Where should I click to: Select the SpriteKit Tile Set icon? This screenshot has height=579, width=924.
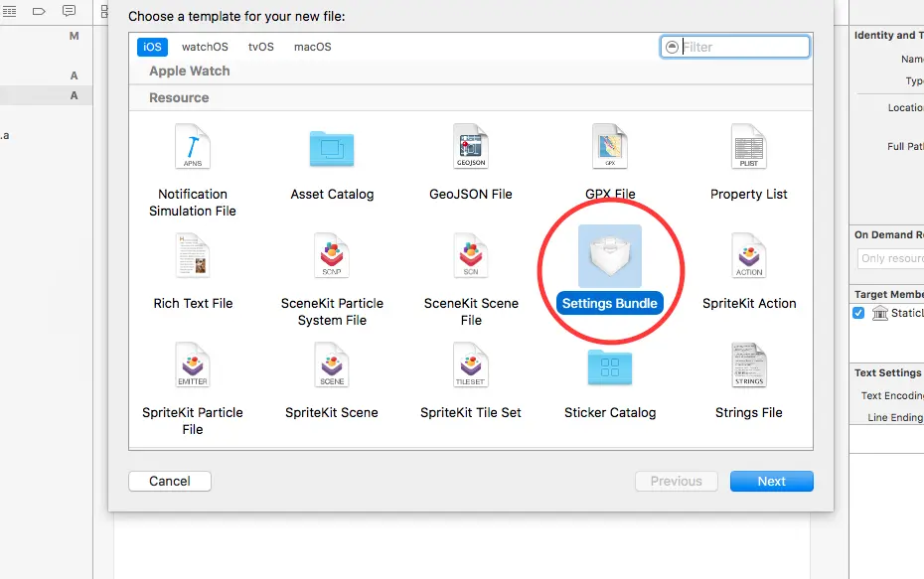point(471,364)
